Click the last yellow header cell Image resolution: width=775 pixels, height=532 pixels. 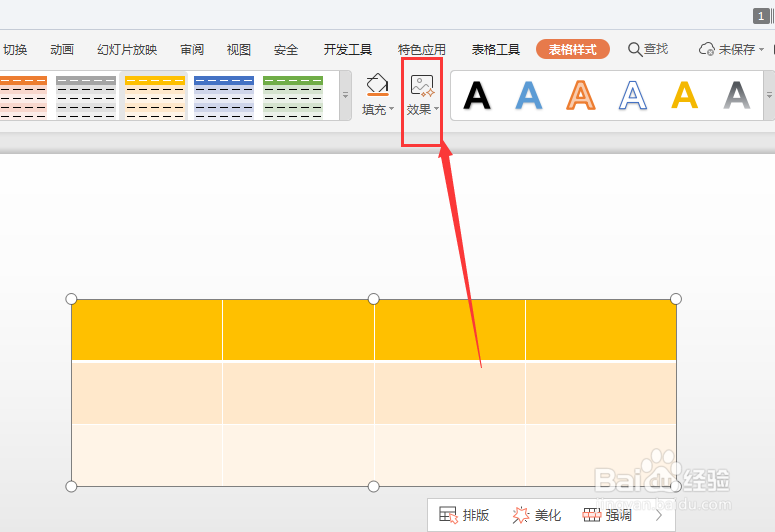pos(601,330)
